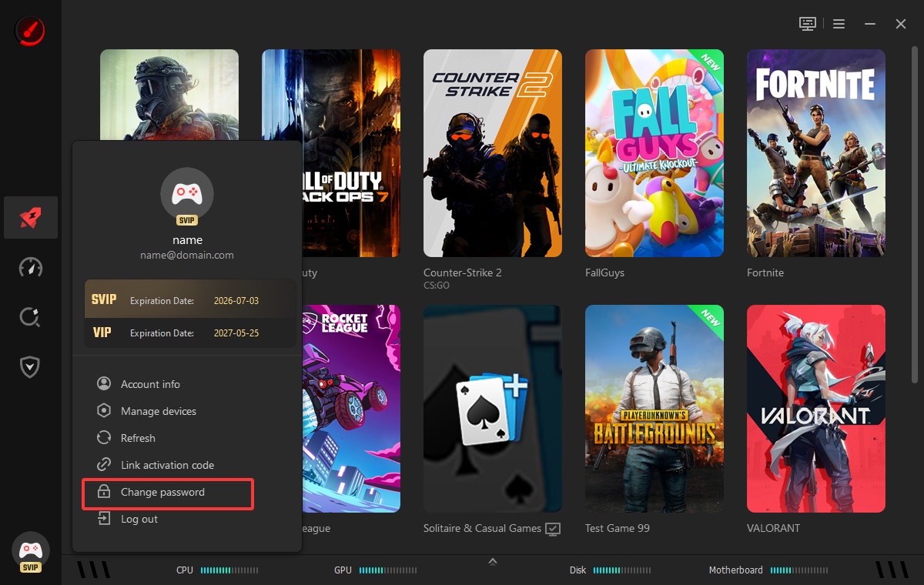Click the Log out door icon

(x=104, y=519)
